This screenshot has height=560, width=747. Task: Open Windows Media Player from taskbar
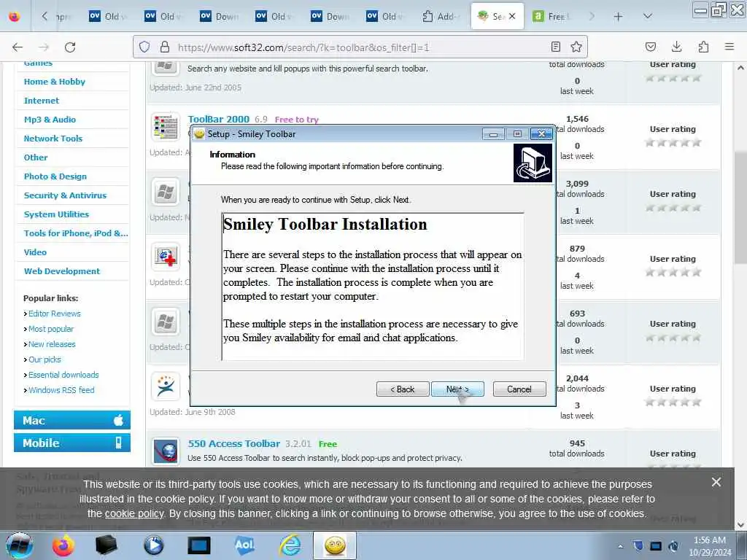pos(153,545)
